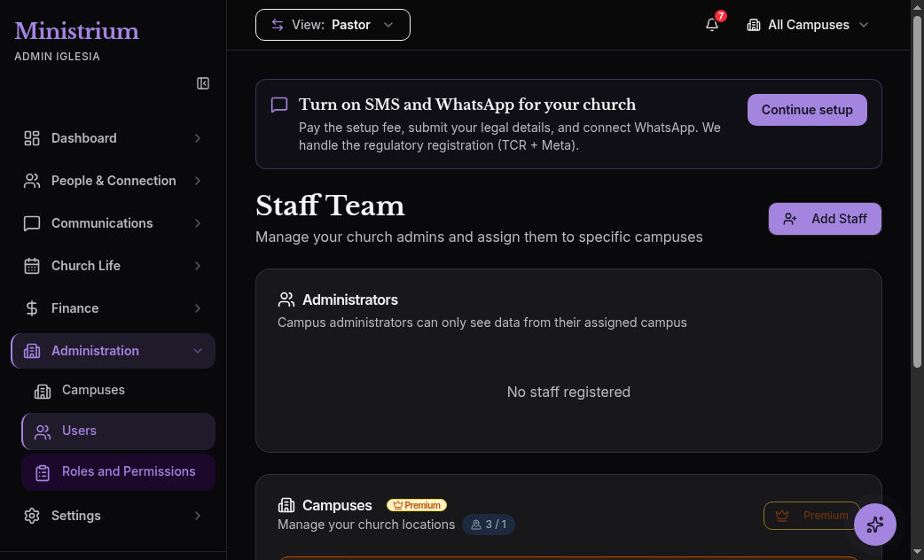Click the Add Staff button
924x560 pixels.
pyautogui.click(x=825, y=219)
